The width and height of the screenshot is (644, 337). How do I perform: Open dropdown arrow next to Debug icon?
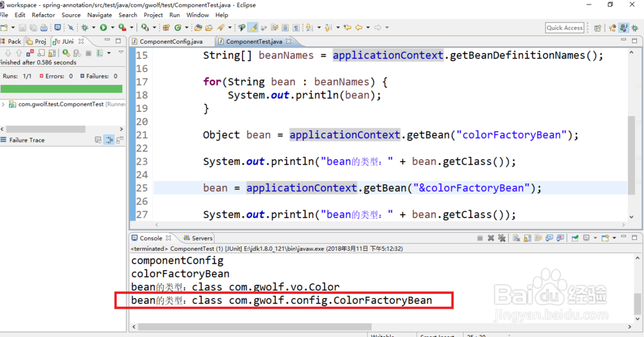[93, 28]
